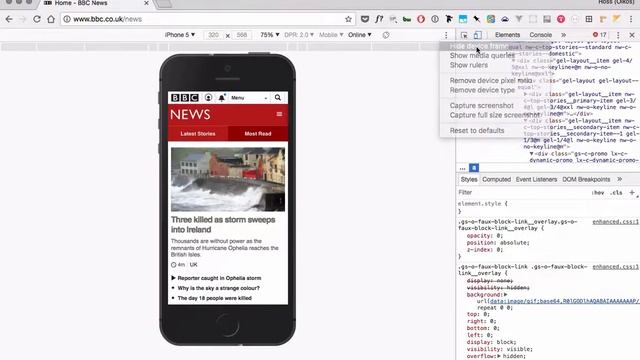Switch to the Computed tab
The height and width of the screenshot is (360, 640).
(496, 180)
